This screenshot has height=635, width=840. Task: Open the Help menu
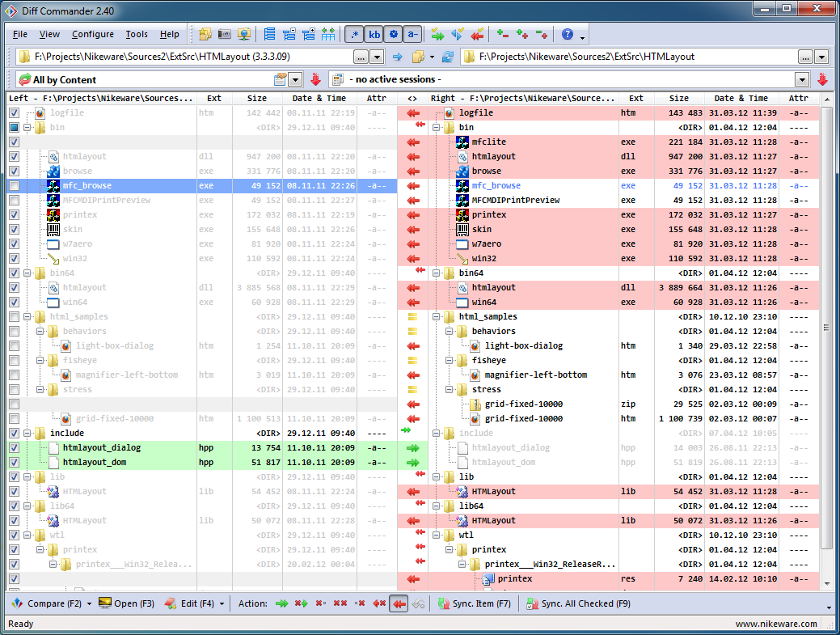tap(169, 34)
